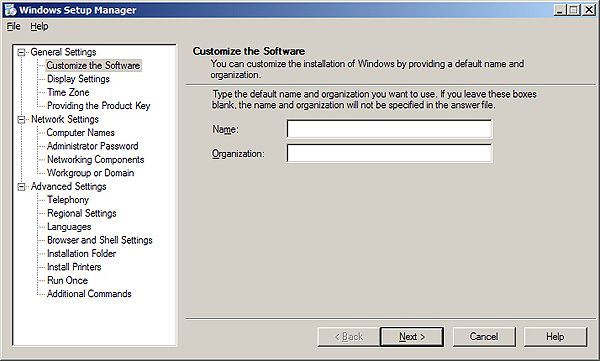Collapse the Network Settings tree node
This screenshot has width=600, height=361.
click(x=21, y=119)
